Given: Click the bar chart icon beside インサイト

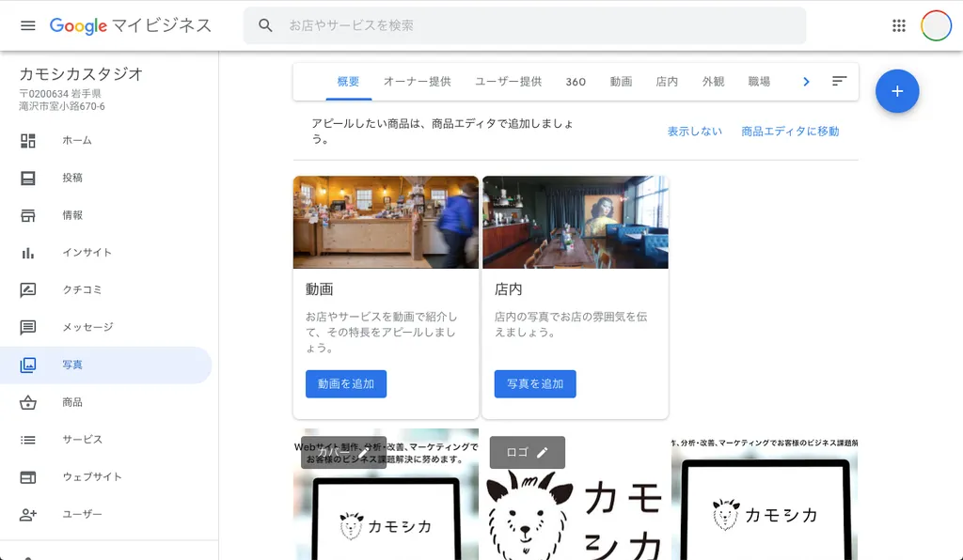Looking at the screenshot, I should (27, 253).
